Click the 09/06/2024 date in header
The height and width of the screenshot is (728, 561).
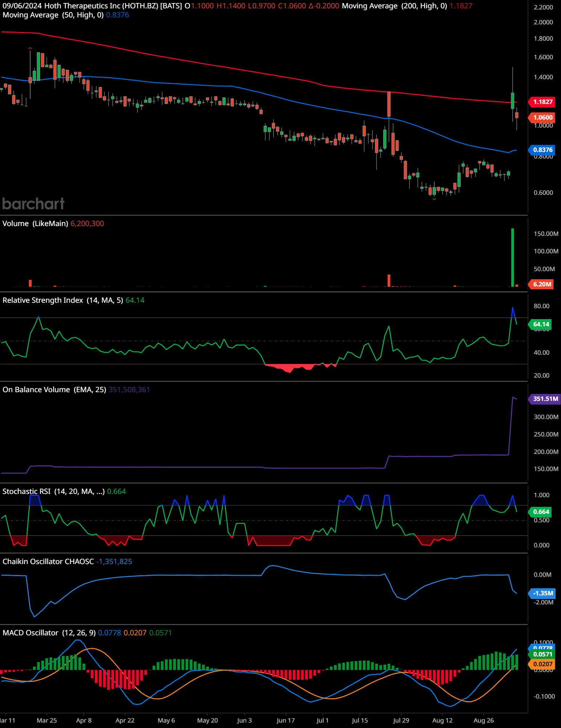[x=22, y=6]
